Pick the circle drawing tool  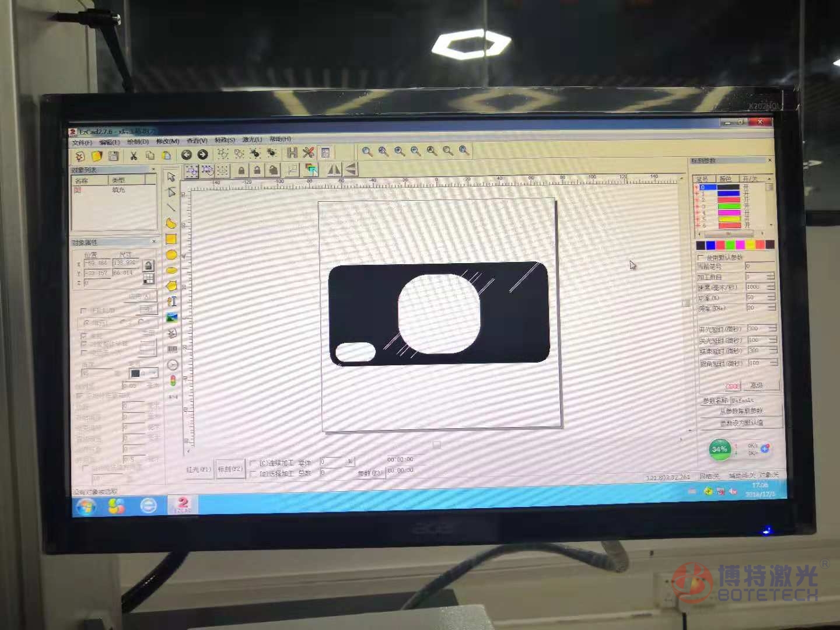pyautogui.click(x=171, y=255)
